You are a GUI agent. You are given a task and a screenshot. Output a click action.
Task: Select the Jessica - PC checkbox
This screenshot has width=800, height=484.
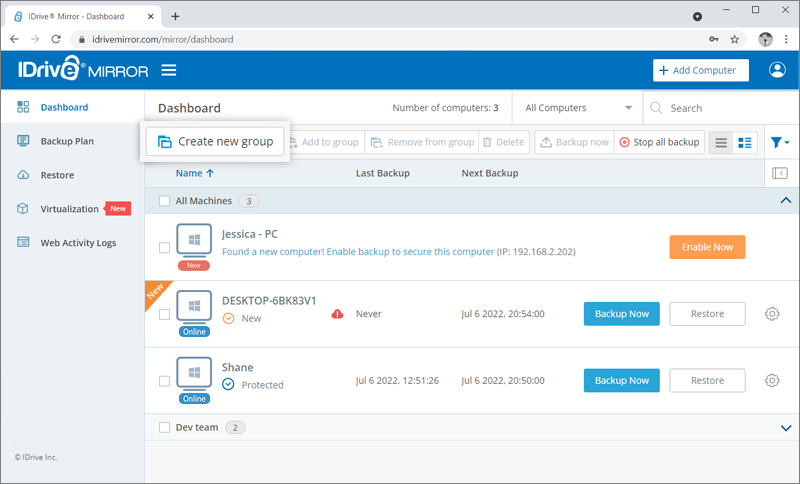165,247
